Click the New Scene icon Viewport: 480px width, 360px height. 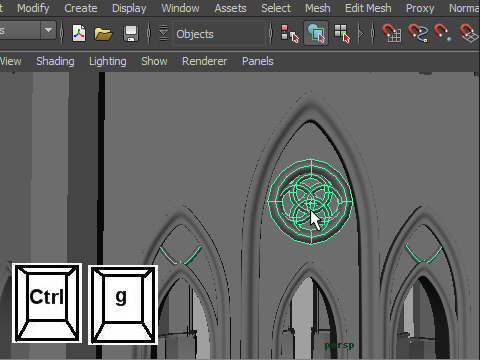coord(79,33)
